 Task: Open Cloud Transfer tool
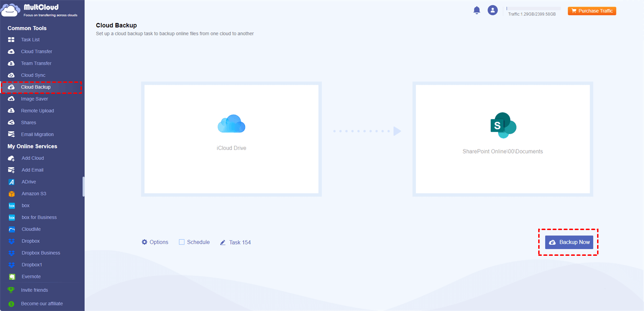coord(37,52)
